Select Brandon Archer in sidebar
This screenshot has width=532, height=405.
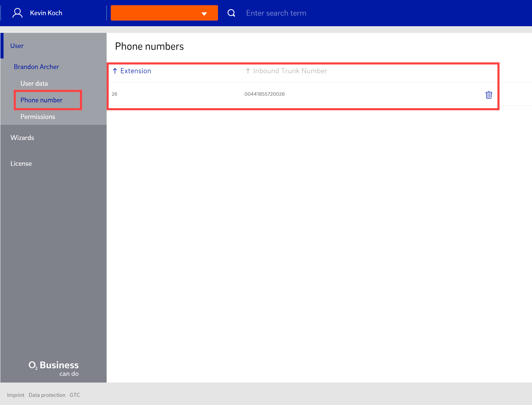click(36, 67)
